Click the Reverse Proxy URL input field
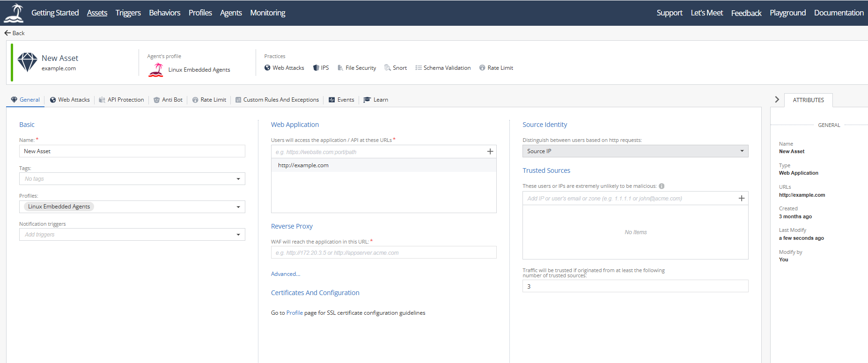 (383, 253)
